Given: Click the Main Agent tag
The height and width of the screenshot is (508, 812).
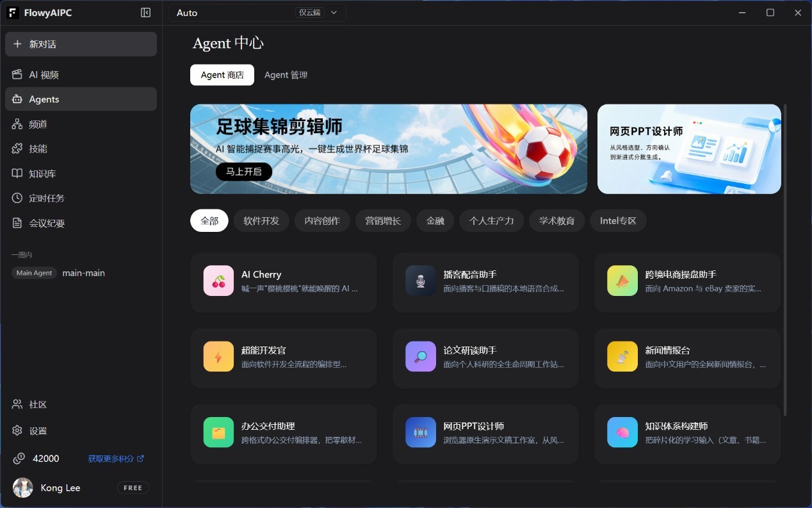Looking at the screenshot, I should (x=35, y=273).
